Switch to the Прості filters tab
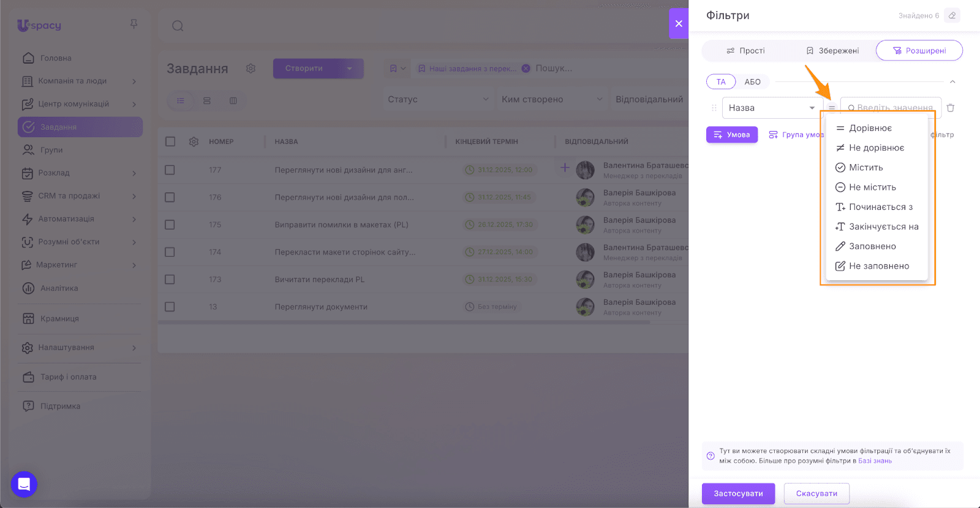Viewport: 980px width, 508px height. click(745, 51)
